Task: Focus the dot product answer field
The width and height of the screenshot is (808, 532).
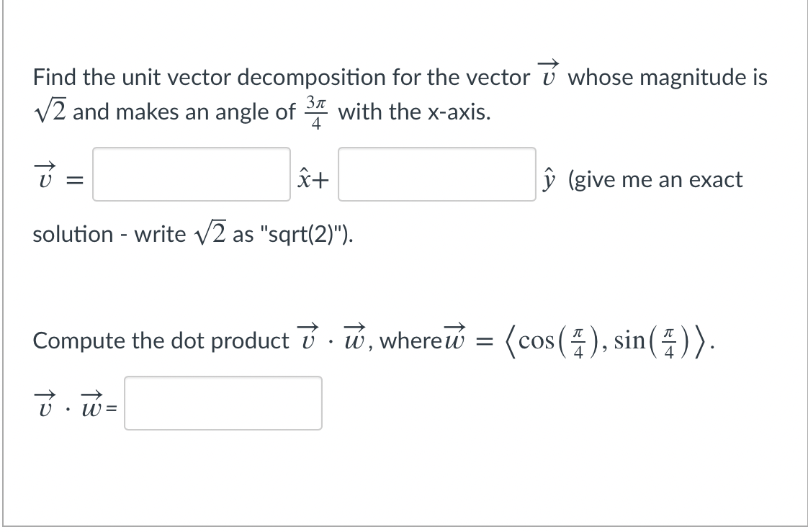Action: click(223, 403)
